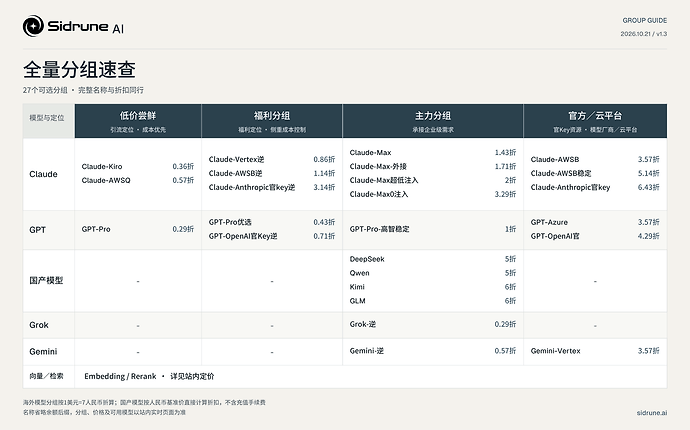This screenshot has height=430, width=690.
Task: Click the Claude-Max group name
Action: point(371,152)
